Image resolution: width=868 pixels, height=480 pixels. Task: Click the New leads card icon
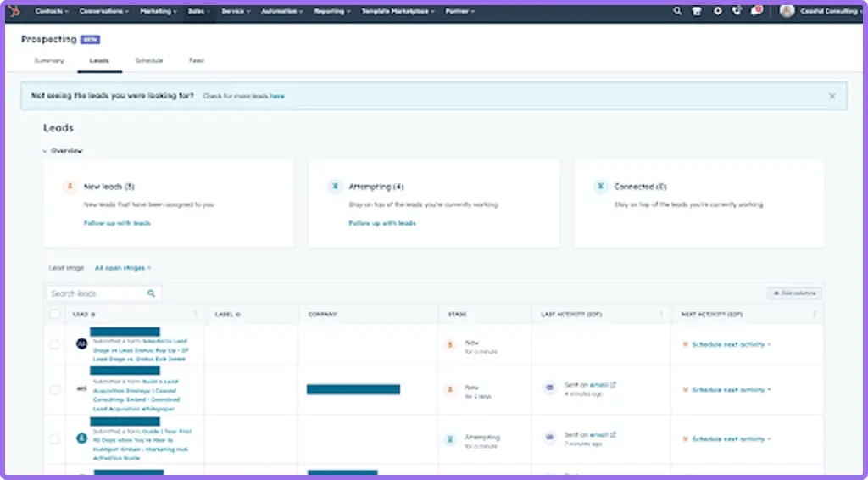pos(70,187)
